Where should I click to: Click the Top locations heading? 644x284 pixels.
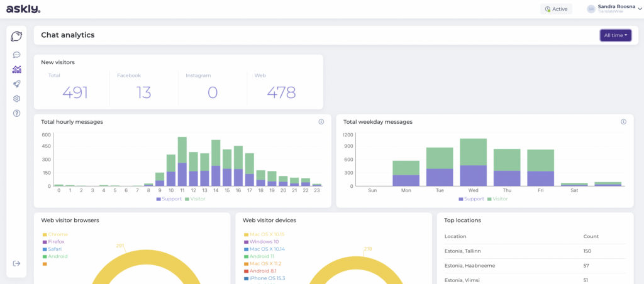[x=462, y=221]
